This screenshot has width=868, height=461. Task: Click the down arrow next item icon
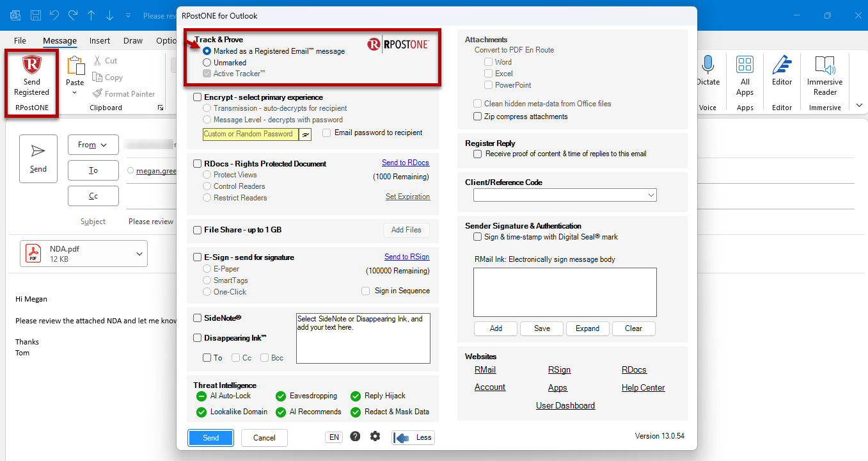pos(109,15)
